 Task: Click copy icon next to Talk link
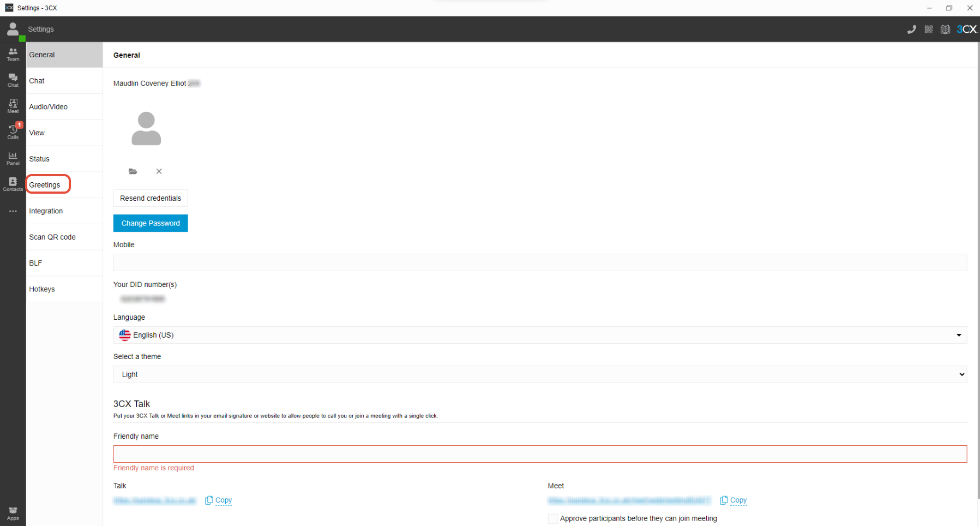click(209, 500)
